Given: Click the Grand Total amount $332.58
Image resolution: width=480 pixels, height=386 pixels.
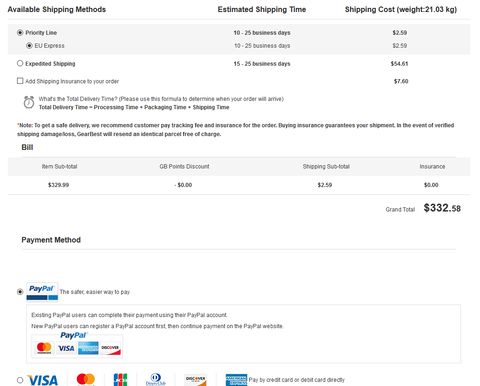Looking at the screenshot, I should coord(442,208).
